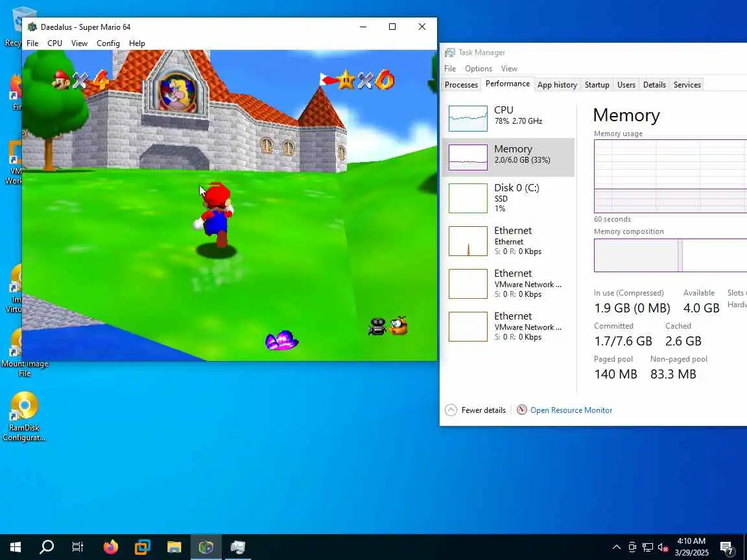
Task: Open the Startup tab
Action: [597, 85]
